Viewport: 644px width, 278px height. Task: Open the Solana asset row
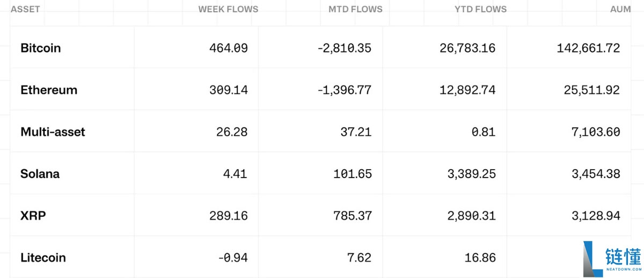click(x=40, y=174)
